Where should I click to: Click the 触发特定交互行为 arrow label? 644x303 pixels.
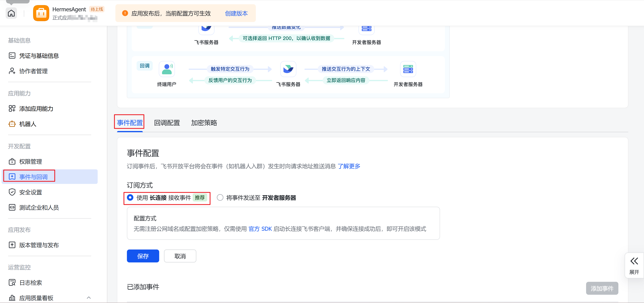pos(230,69)
